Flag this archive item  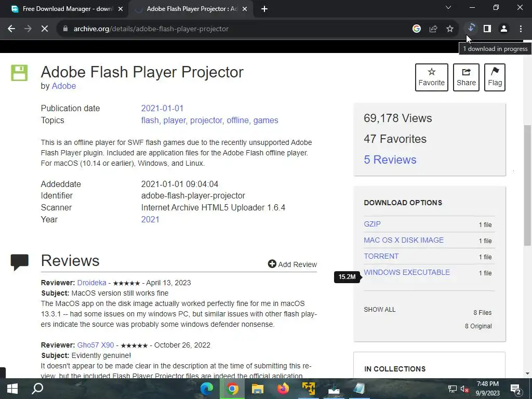(495, 77)
